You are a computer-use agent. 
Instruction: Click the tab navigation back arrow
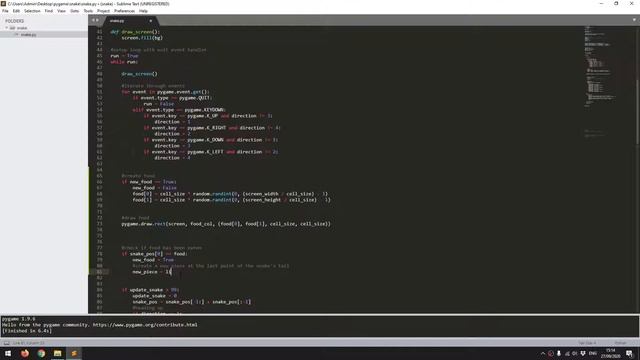pyautogui.click(x=93, y=20)
